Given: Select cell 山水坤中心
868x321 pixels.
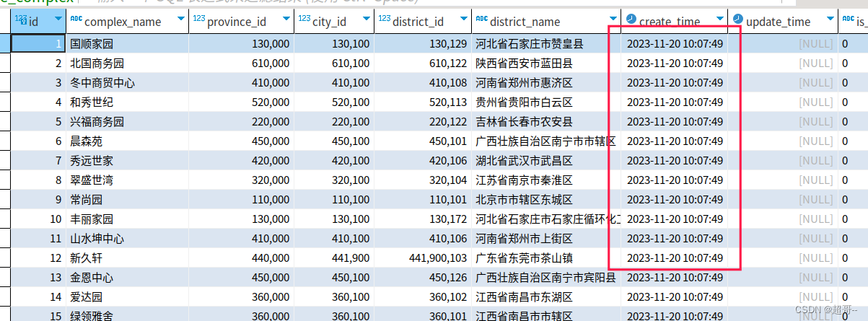Looking at the screenshot, I should pos(127,239).
